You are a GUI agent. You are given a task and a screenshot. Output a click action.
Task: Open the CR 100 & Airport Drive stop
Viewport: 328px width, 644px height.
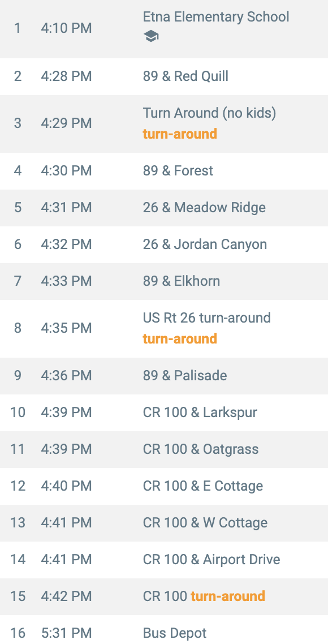click(164, 560)
